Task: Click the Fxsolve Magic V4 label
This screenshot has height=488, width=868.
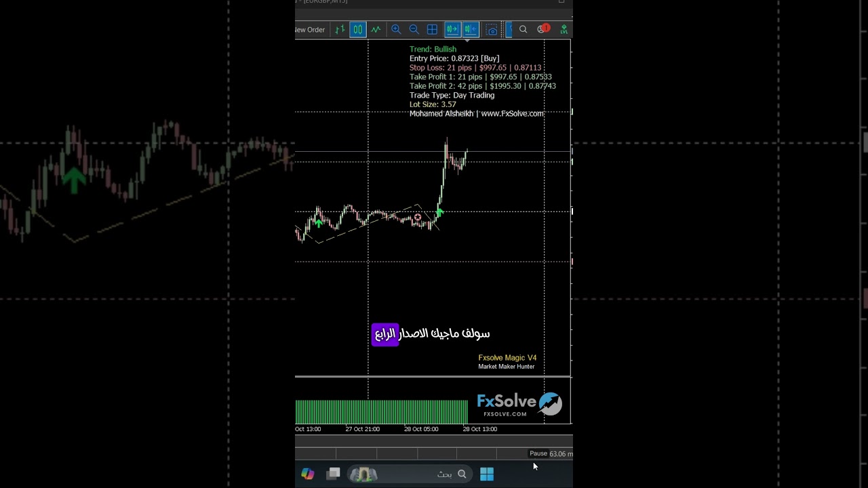Action: (507, 358)
